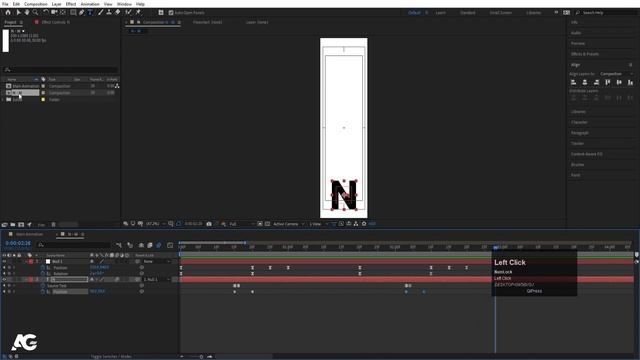
Task: Click align left edges icon
Action: [x=573, y=82]
